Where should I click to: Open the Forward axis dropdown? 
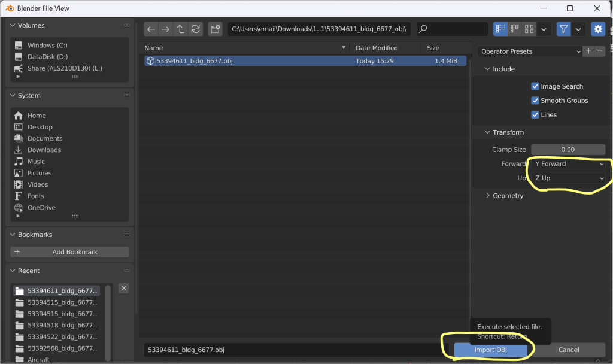[569, 164]
